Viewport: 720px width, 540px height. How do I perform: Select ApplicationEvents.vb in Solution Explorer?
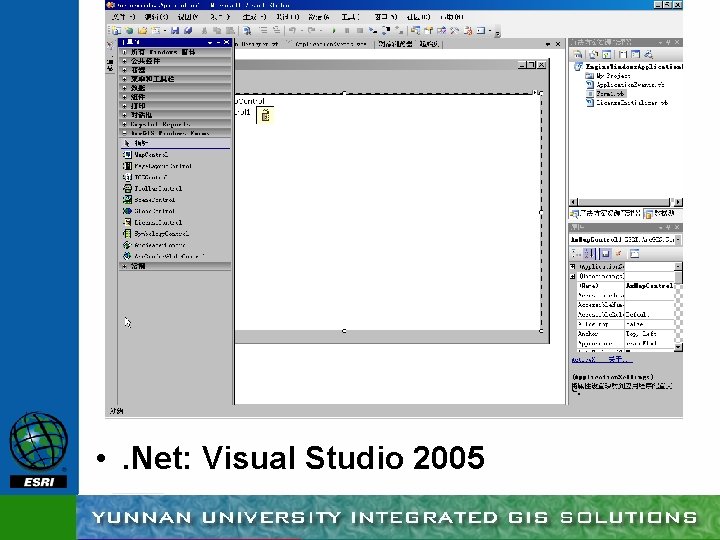[630, 85]
